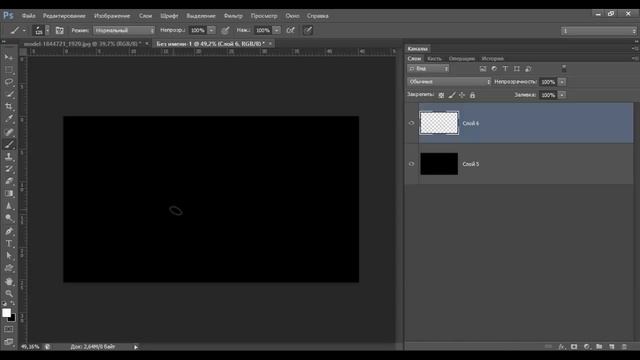This screenshot has width=640, height=360.
Task: Toggle lock all padlock icon
Action: [472, 95]
